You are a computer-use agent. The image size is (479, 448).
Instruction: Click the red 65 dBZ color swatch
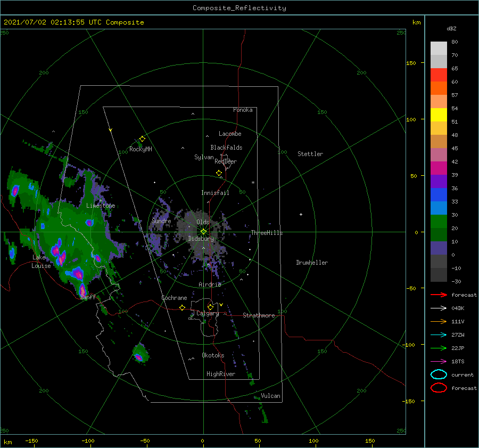tap(439, 75)
